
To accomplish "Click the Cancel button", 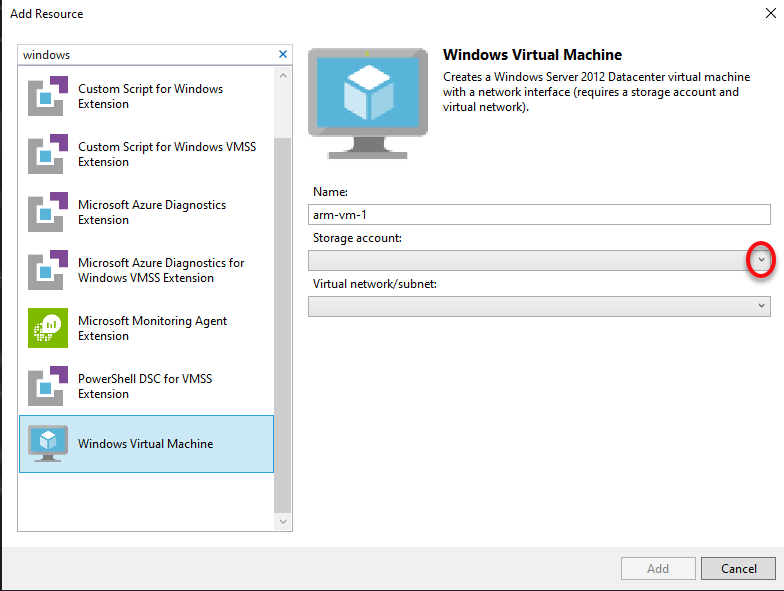I will coord(738,568).
